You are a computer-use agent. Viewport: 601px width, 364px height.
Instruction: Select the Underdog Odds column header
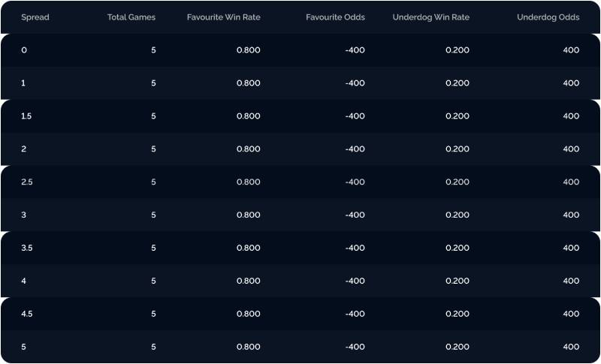click(x=548, y=17)
